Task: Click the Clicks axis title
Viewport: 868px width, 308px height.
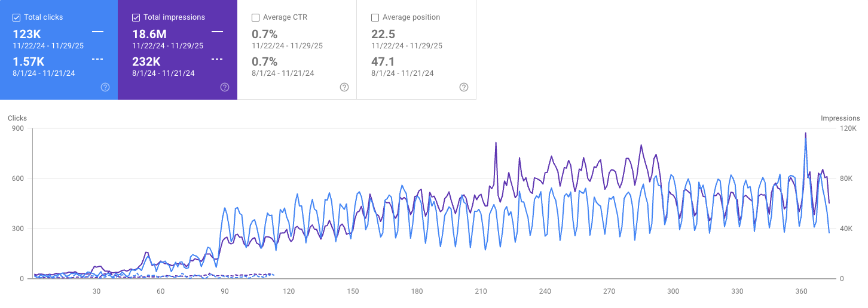Action: point(17,118)
